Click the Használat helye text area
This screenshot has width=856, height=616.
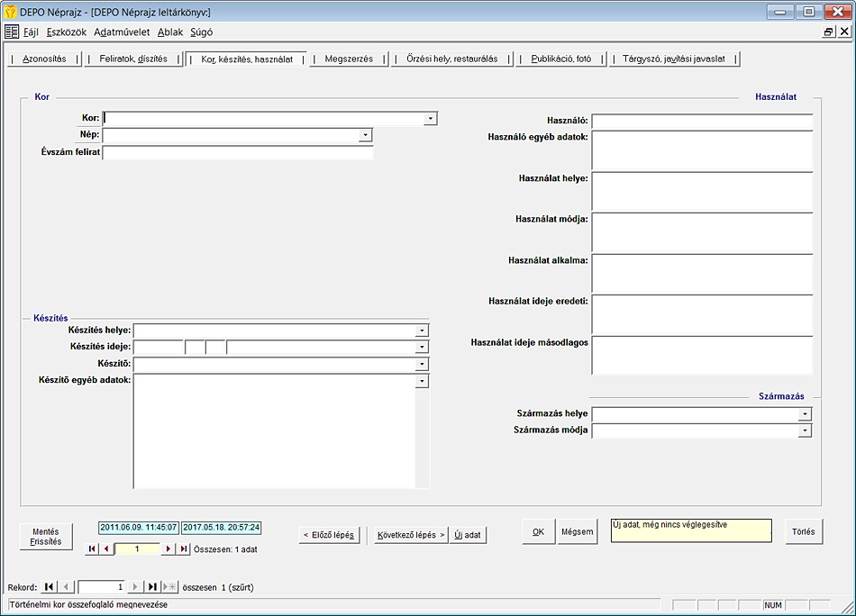[x=703, y=192]
